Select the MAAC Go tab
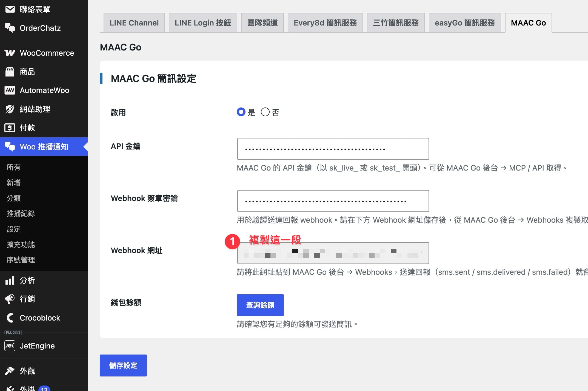Screen dimensions: 588x391 click(529, 23)
